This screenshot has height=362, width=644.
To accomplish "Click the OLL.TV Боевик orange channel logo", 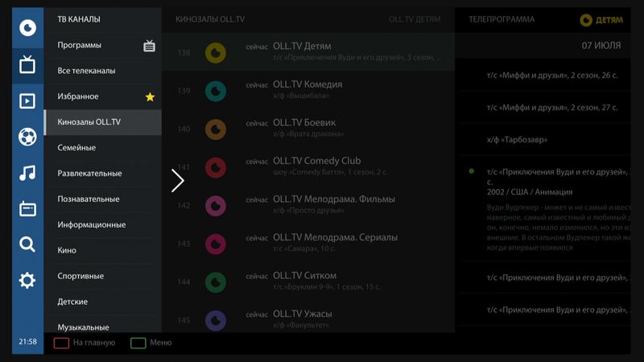I will click(216, 129).
